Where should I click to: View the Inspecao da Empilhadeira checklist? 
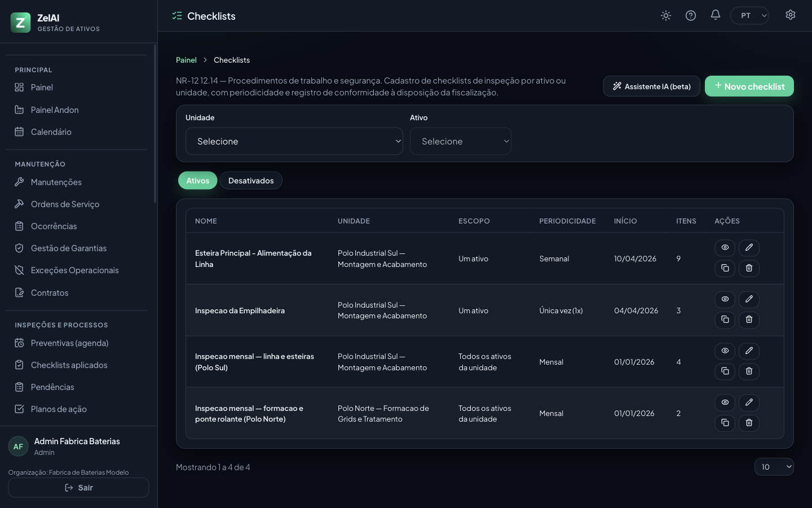725,299
